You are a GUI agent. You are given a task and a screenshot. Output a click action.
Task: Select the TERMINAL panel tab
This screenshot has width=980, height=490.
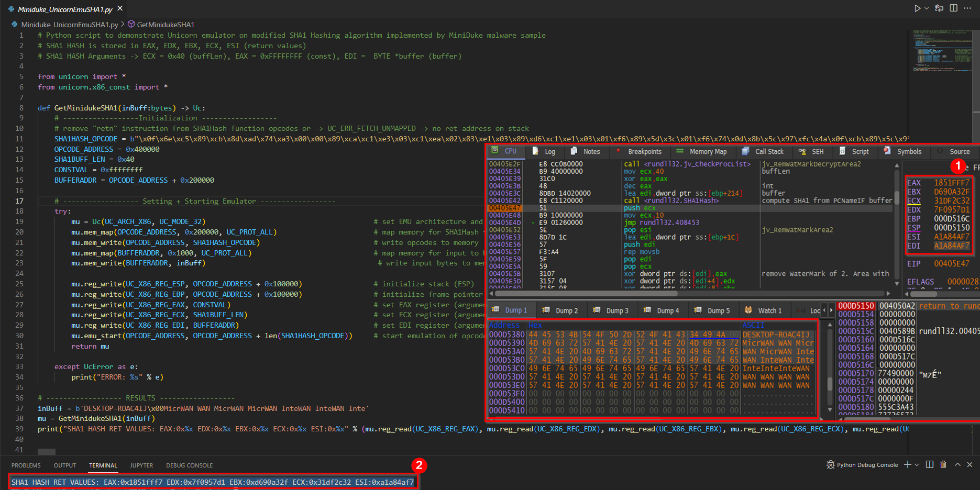pyautogui.click(x=103, y=465)
